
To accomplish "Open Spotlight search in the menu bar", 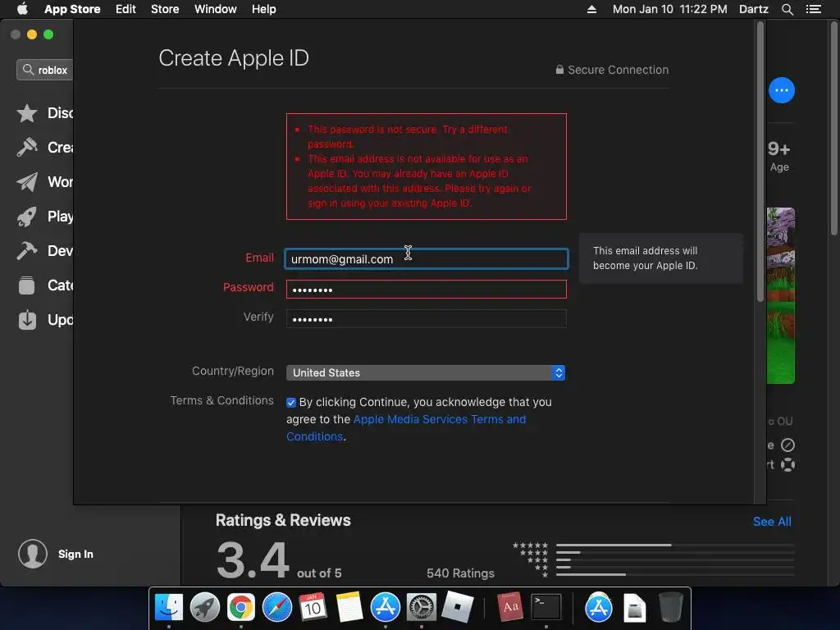I will [787, 9].
